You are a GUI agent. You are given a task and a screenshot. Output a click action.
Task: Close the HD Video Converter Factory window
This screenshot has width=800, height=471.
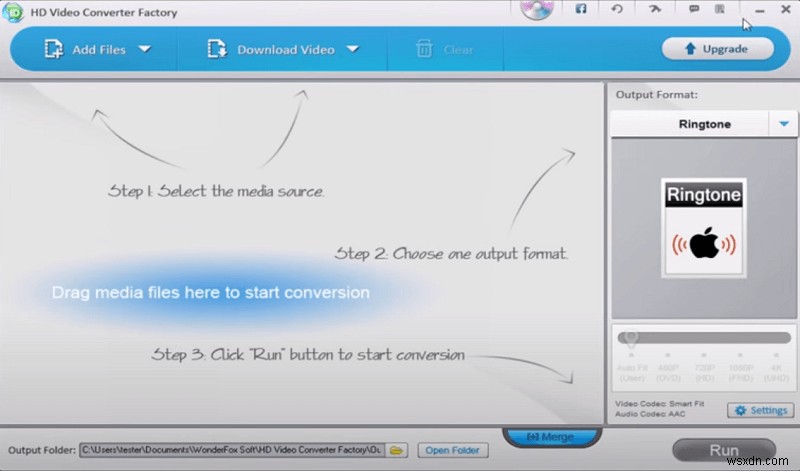coord(786,9)
